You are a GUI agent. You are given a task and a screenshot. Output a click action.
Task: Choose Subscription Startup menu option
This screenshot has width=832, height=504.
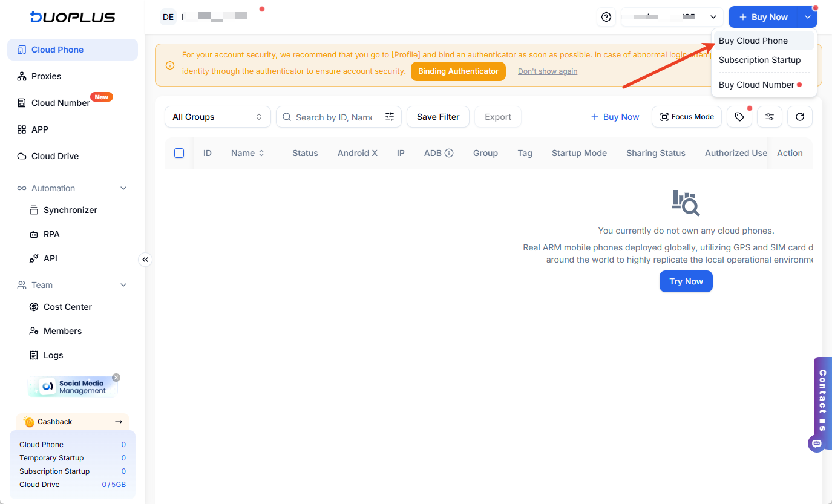pyautogui.click(x=759, y=60)
